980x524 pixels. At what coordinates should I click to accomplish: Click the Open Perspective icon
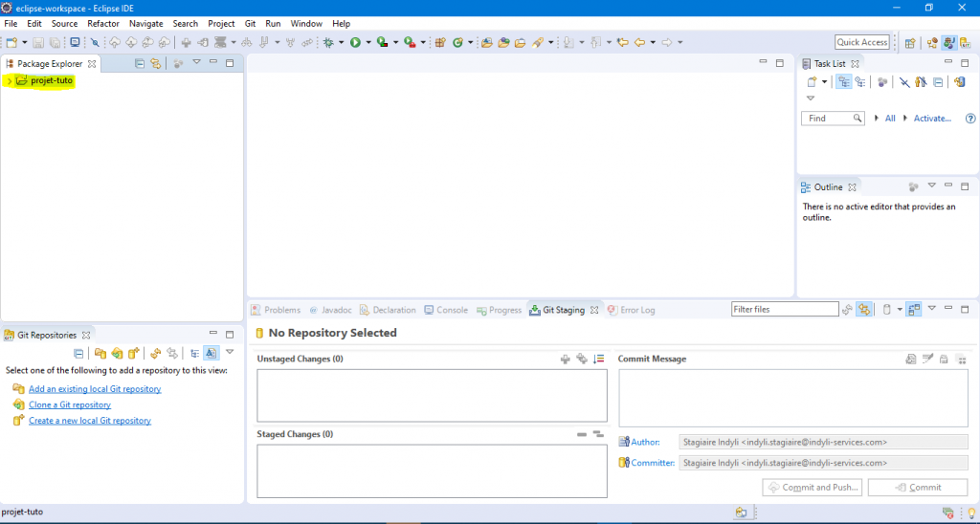click(x=910, y=43)
